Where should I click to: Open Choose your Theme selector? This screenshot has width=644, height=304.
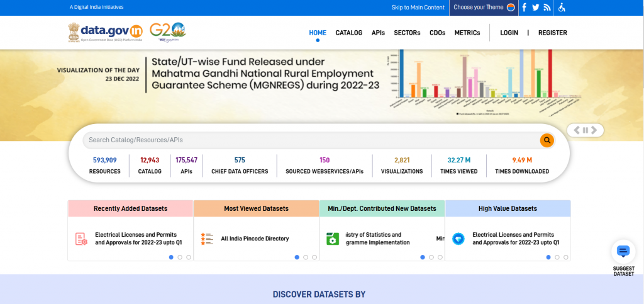tap(484, 8)
